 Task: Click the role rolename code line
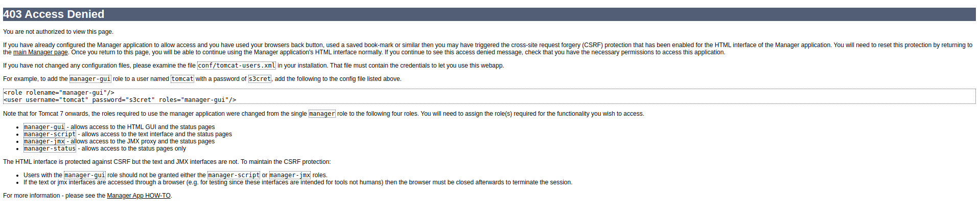pos(59,93)
